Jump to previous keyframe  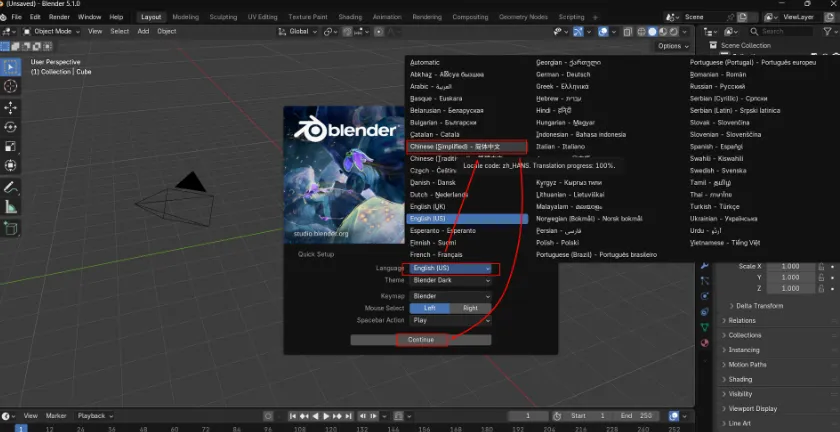(x=304, y=416)
